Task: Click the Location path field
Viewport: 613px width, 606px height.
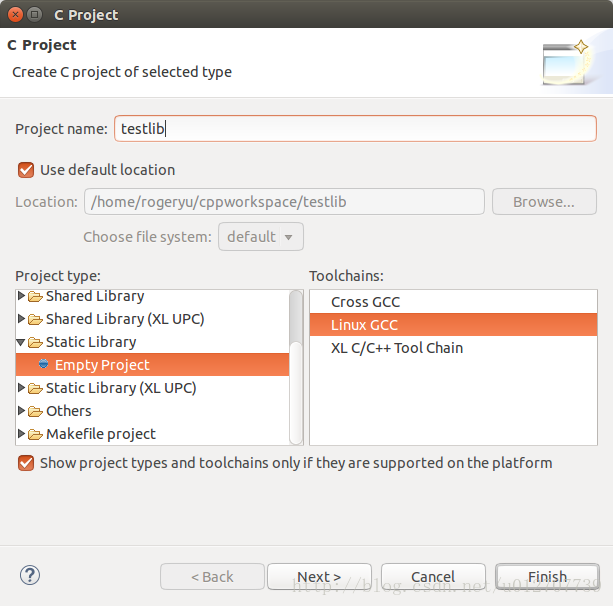Action: (284, 202)
